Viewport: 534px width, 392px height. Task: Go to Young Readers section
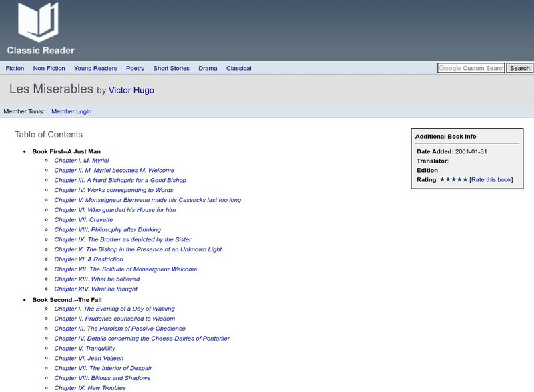coord(95,68)
